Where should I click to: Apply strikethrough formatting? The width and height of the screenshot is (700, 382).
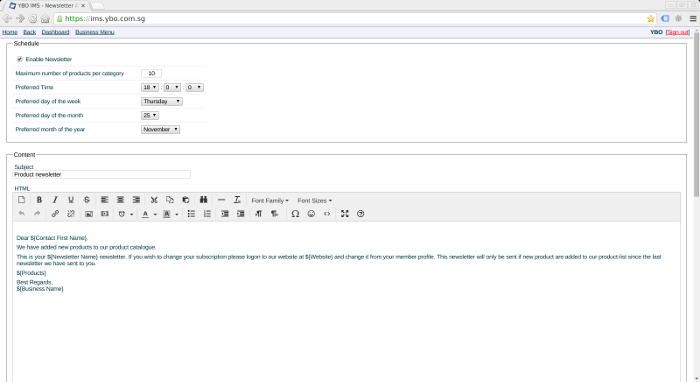(87, 200)
